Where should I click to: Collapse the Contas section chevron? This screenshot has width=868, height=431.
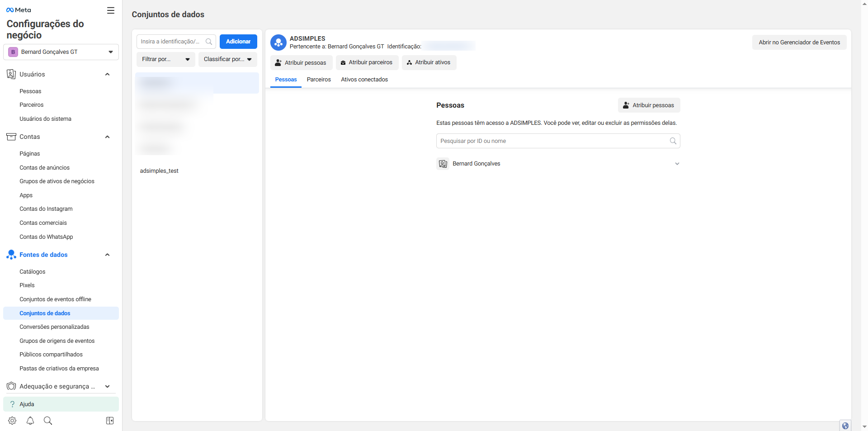107,137
